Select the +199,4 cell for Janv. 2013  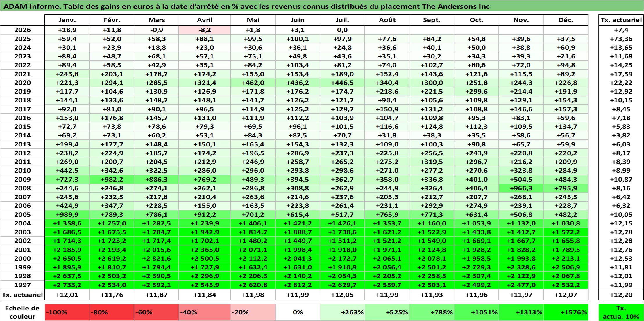tap(67, 144)
